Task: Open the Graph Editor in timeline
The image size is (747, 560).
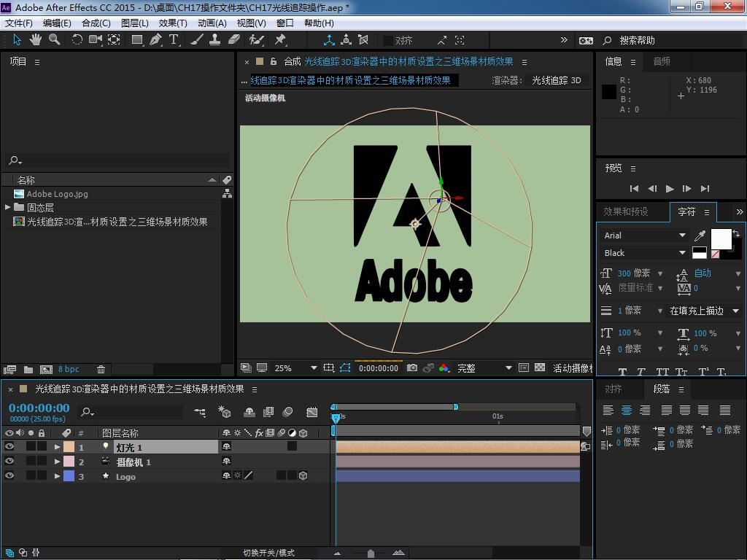Action: pos(312,413)
